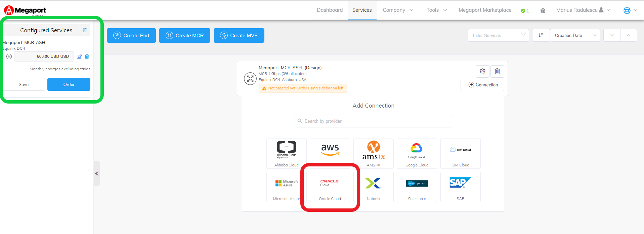Select Oracle Cloud provider tile
The height and width of the screenshot is (234, 644).
coord(330,187)
